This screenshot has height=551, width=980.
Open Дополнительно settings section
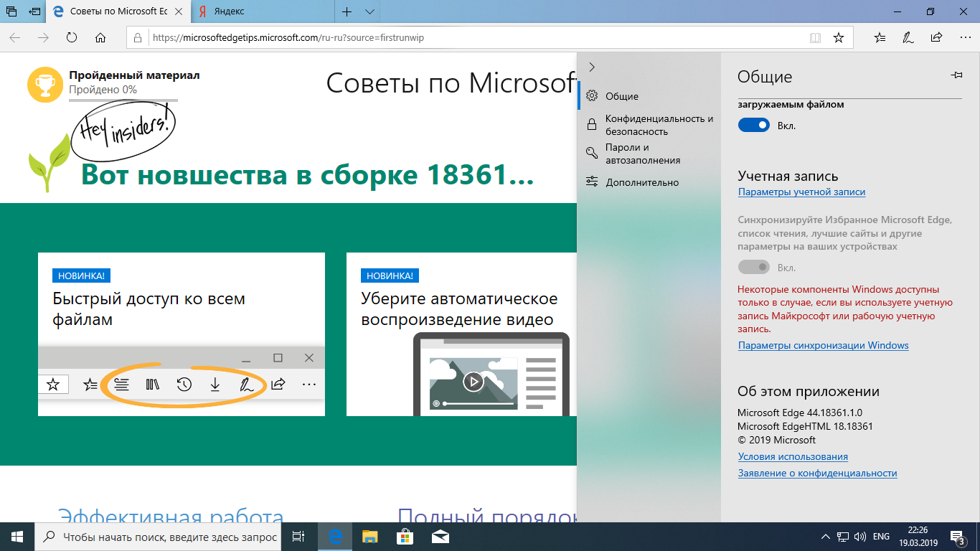649,182
